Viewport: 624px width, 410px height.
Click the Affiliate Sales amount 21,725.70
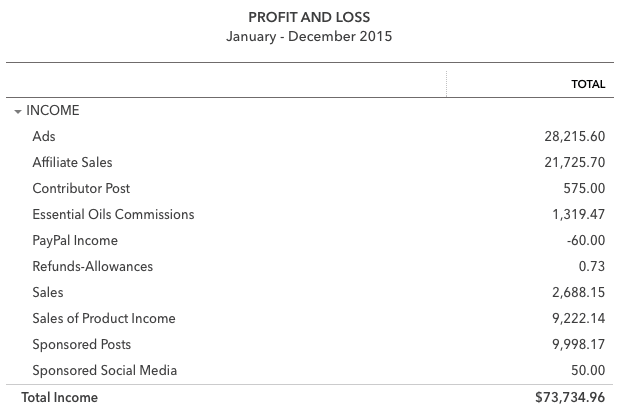click(575, 162)
